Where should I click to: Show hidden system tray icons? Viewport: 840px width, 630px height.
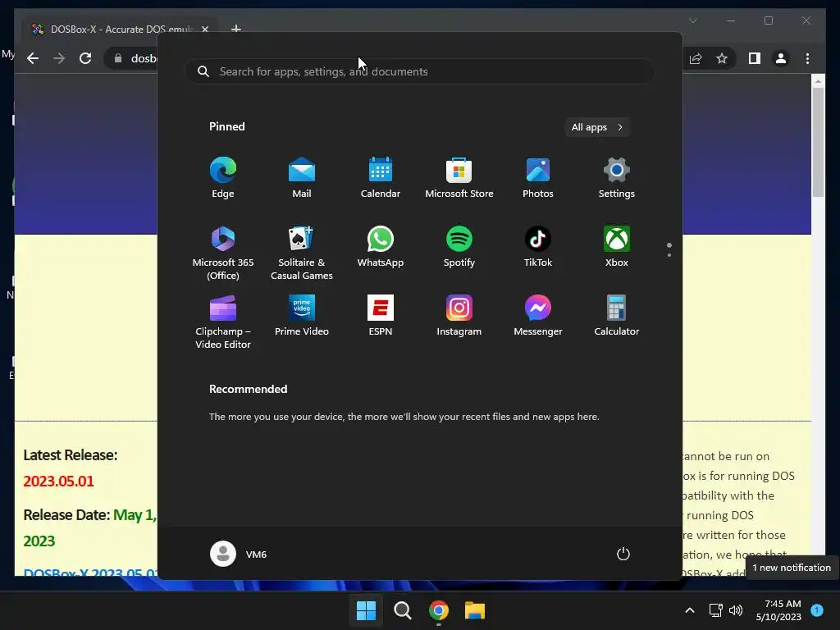(690, 610)
